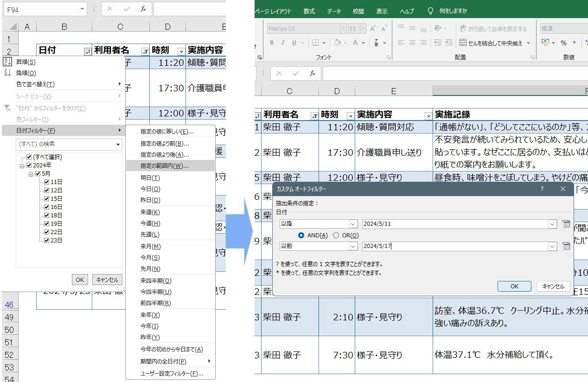Click the insert function fx icon
The image size is (588, 382).
[x=313, y=73]
